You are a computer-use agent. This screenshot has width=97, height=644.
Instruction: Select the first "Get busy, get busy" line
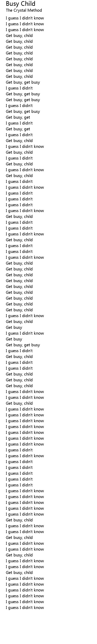(23, 82)
